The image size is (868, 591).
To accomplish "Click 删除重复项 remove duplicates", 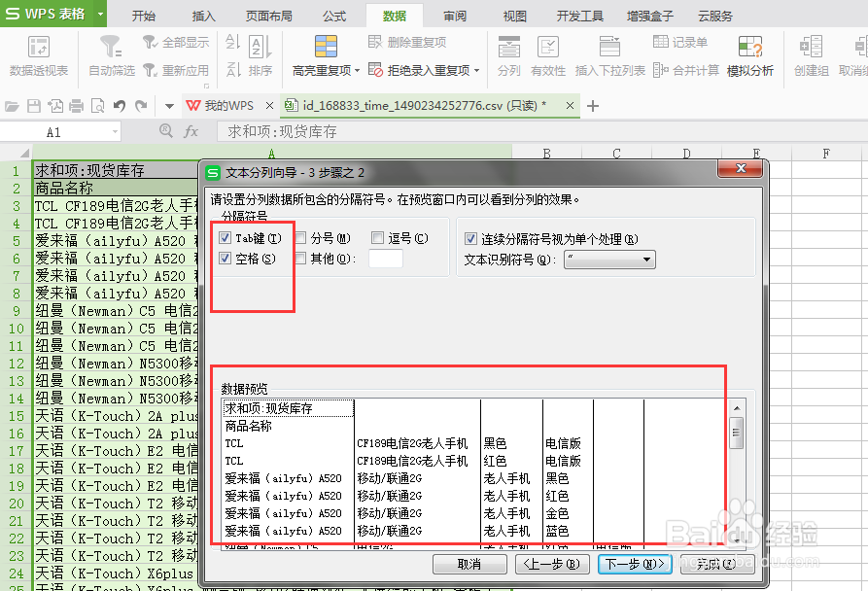I will 407,42.
